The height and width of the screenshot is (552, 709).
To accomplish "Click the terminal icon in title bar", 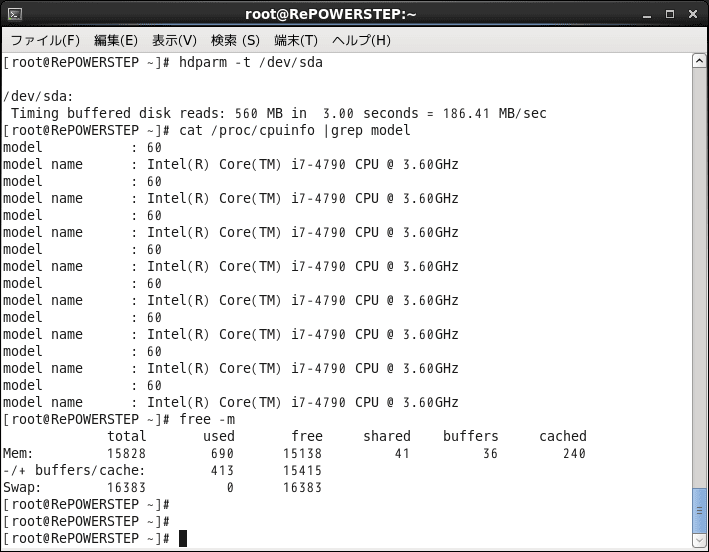I will [14, 14].
